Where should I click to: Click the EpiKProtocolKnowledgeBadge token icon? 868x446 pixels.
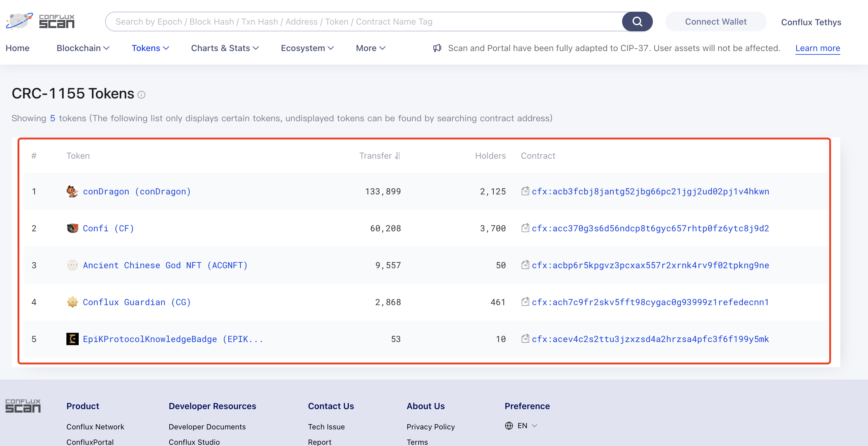point(73,339)
